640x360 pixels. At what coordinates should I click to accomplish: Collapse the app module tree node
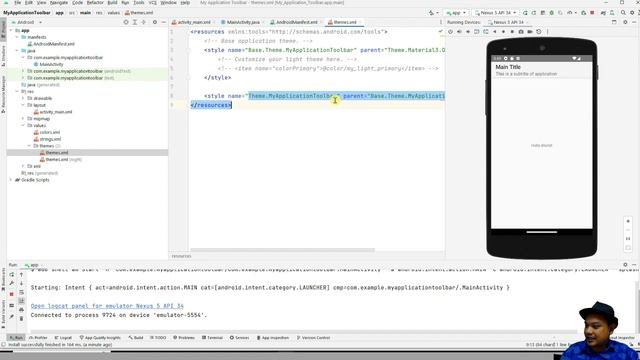coord(11,30)
